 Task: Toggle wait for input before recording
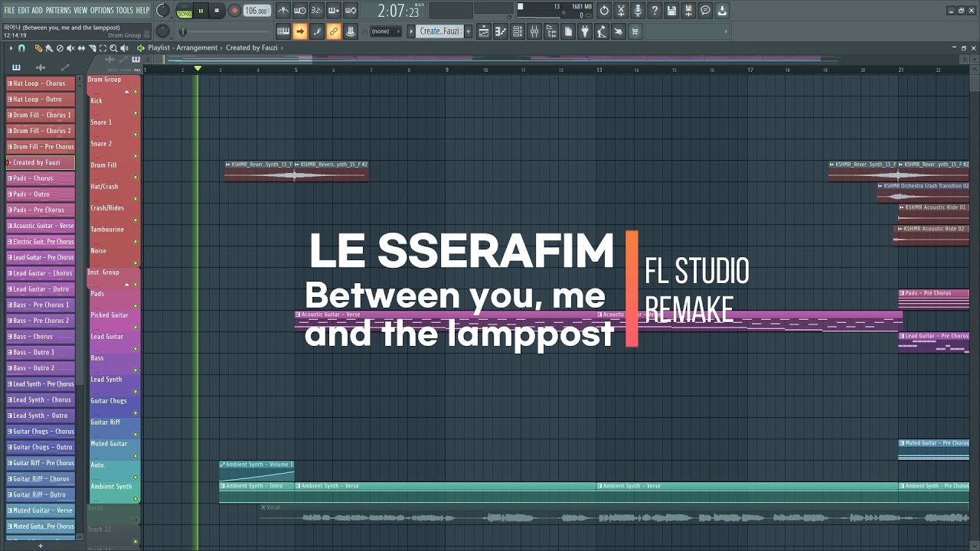pos(300,11)
